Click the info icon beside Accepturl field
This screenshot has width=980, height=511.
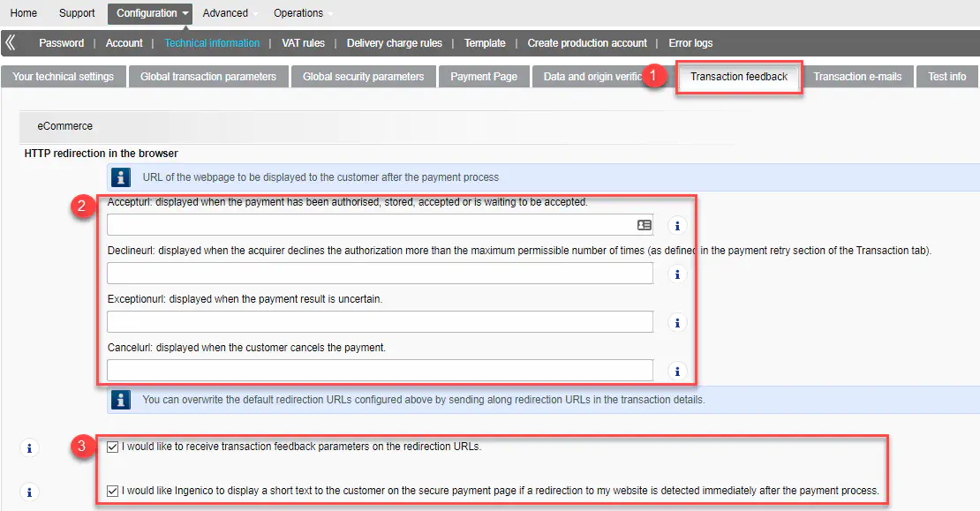tap(677, 225)
